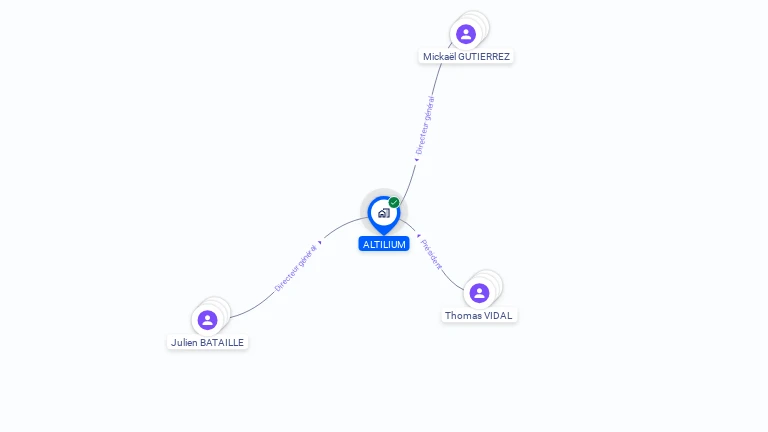Select the Directeur général label near BATAILLE

click(x=296, y=268)
